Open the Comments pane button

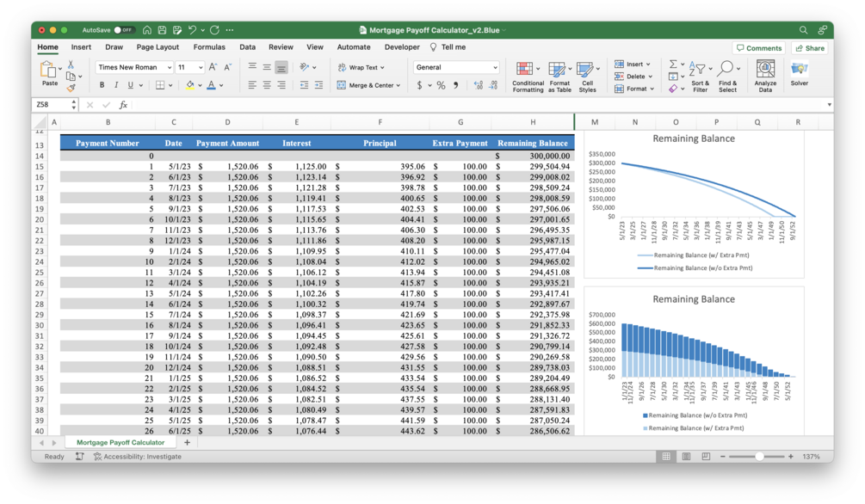[x=759, y=48]
